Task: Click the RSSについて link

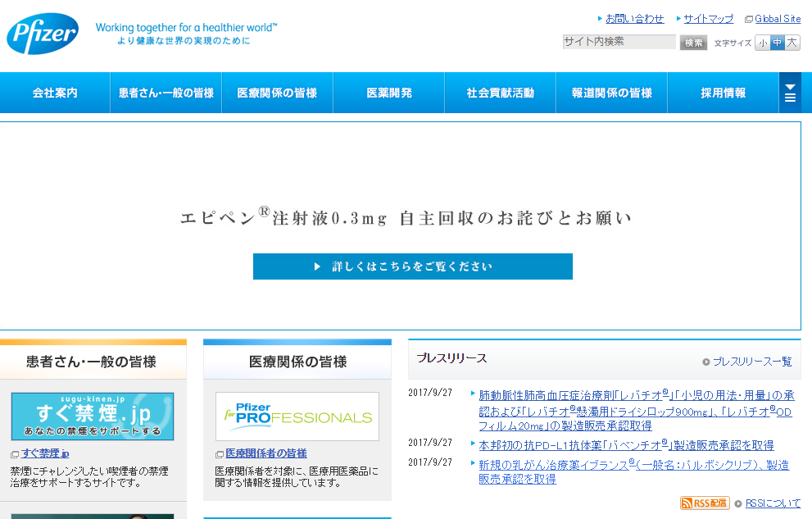Action: tap(773, 503)
